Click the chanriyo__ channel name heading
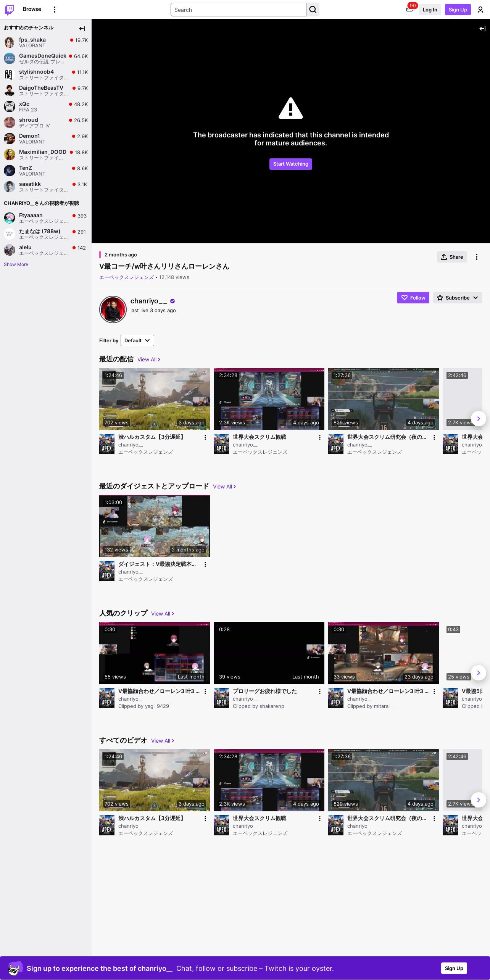This screenshot has height=980, width=490. point(149,301)
